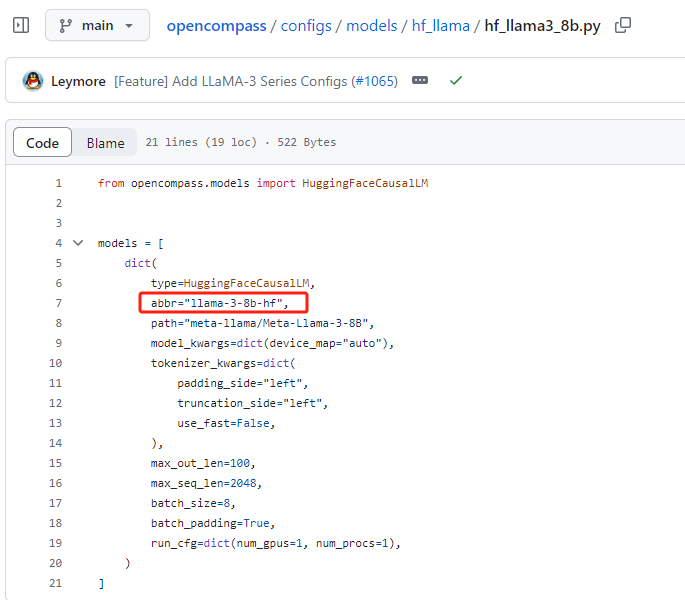
Task: Navigate to the configs folder breadcrumb
Action: pos(306,26)
